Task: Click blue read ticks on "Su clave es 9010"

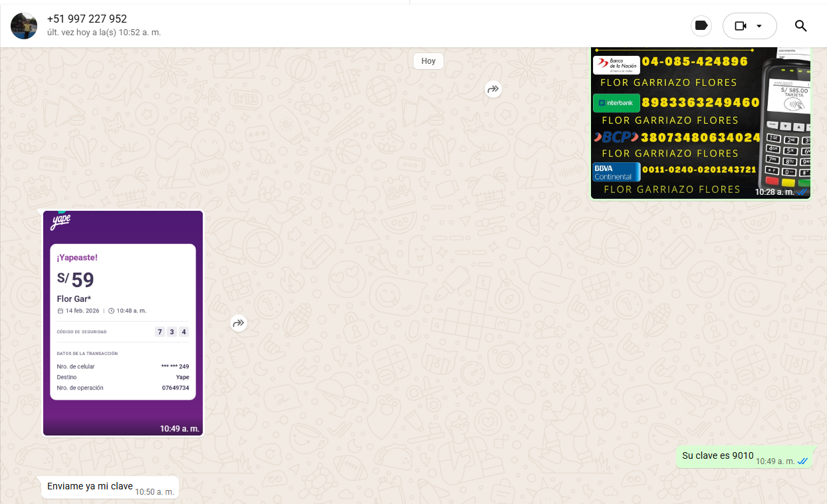Action: click(803, 461)
